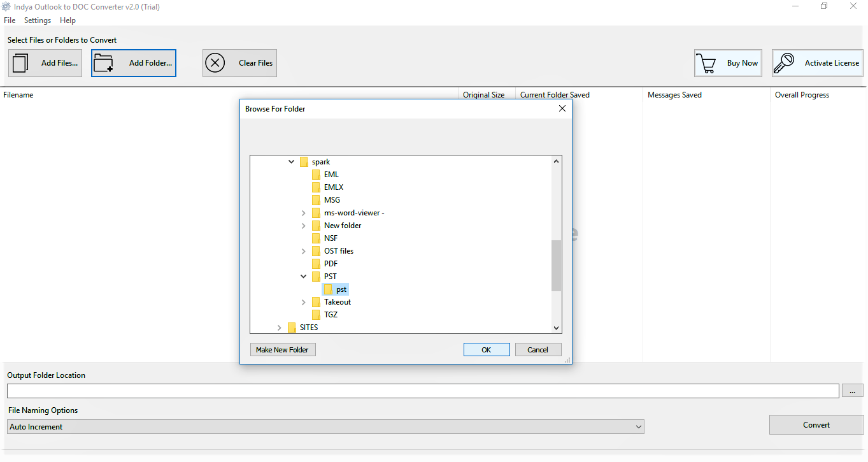Expand the Takeout folder node
Screen dimensions: 868x462
[304, 302]
